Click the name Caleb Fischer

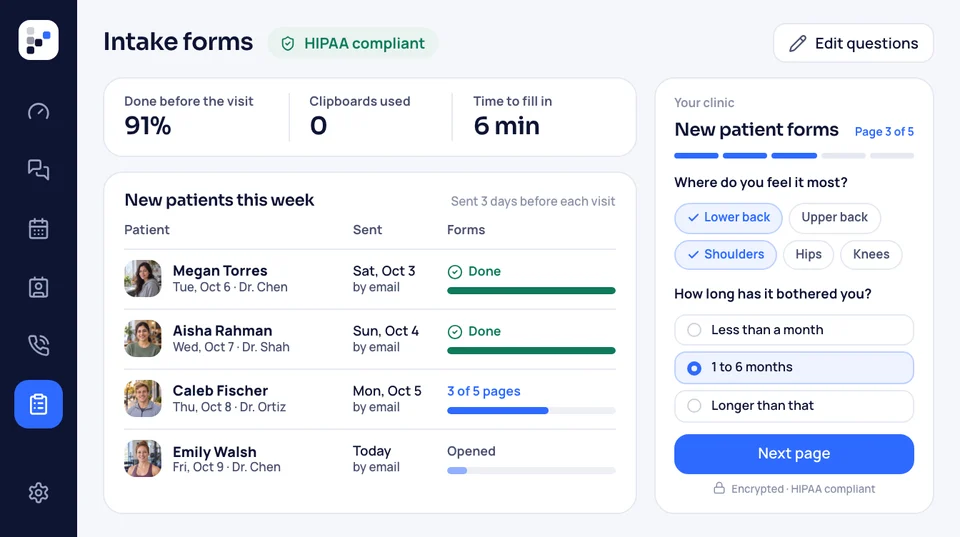(220, 391)
